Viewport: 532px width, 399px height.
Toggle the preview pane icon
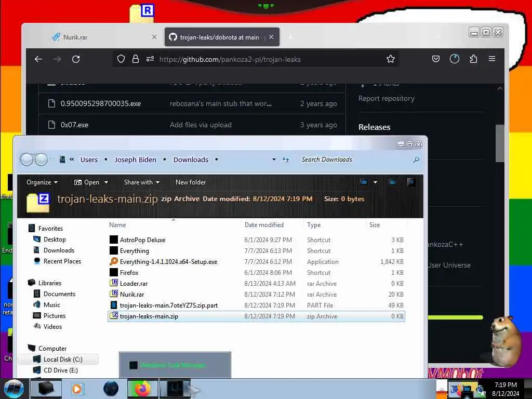pos(393,182)
